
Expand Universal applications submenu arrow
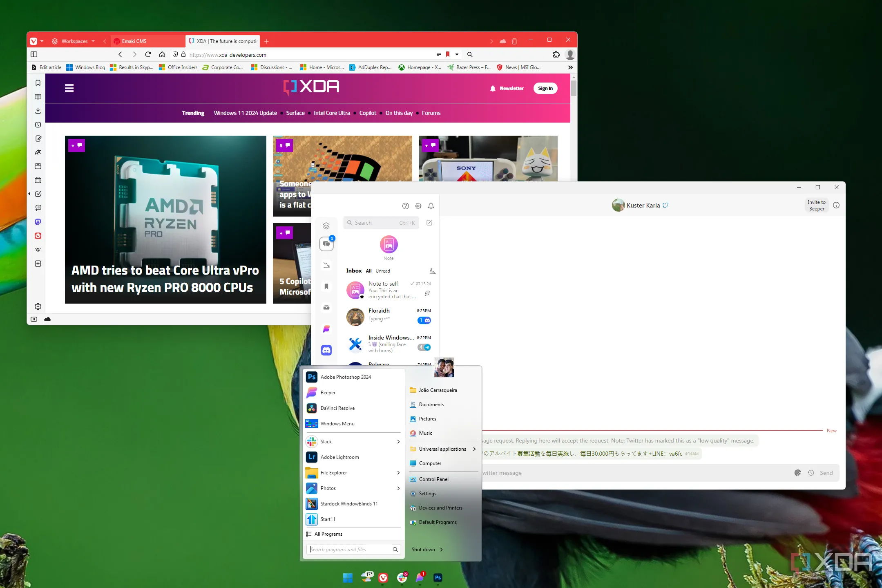point(474,449)
